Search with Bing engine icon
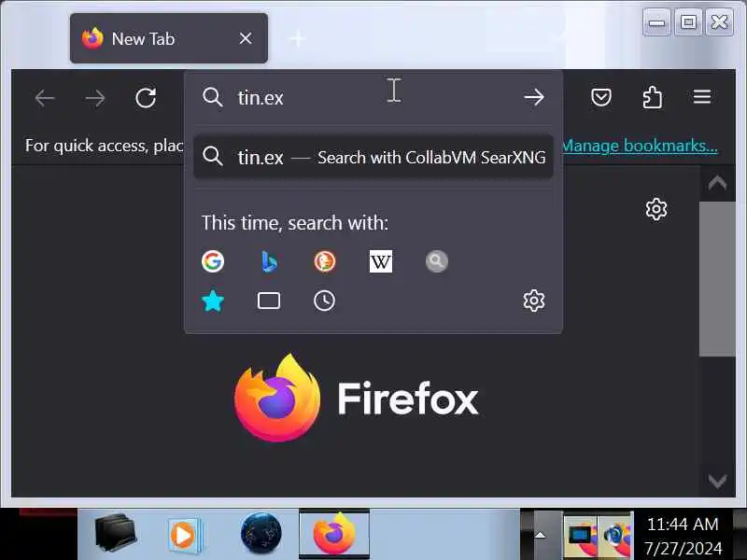747x560 pixels. (269, 261)
